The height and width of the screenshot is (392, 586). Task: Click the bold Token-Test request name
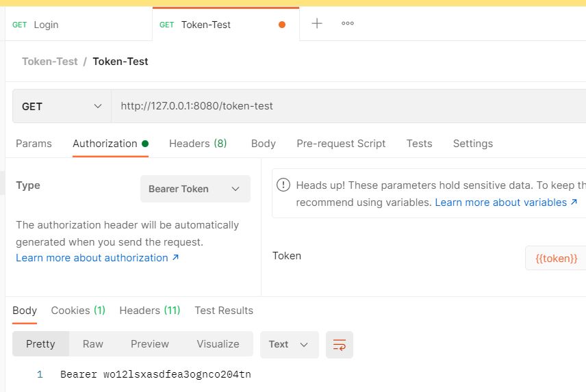tap(120, 62)
